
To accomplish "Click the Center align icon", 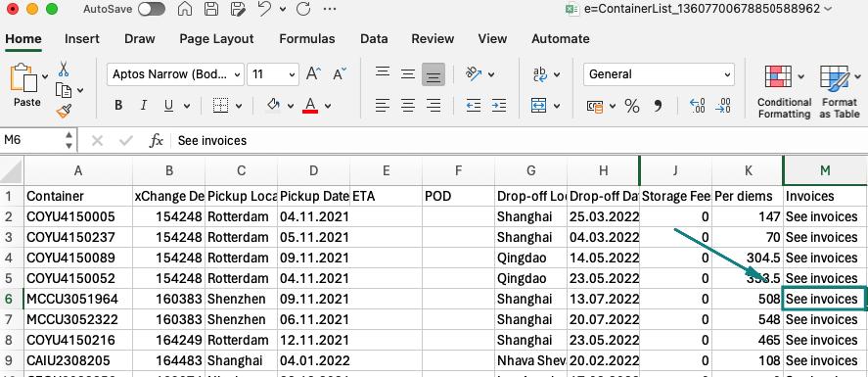I will point(408,105).
